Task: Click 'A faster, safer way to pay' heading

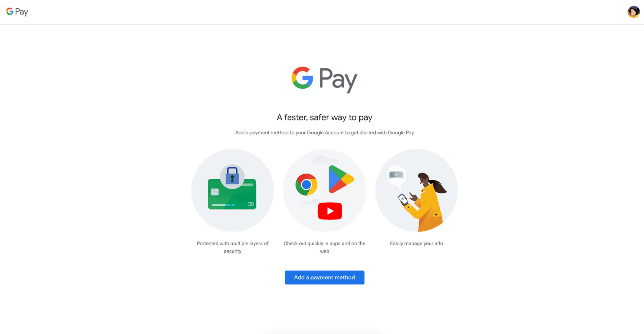Action: tap(325, 117)
